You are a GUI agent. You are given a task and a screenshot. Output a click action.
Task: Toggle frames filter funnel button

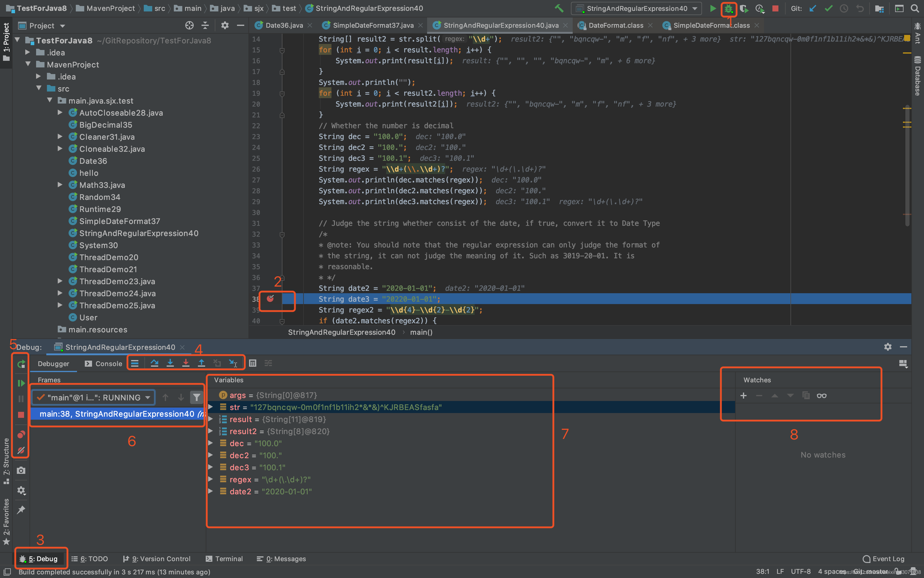pyautogui.click(x=196, y=398)
